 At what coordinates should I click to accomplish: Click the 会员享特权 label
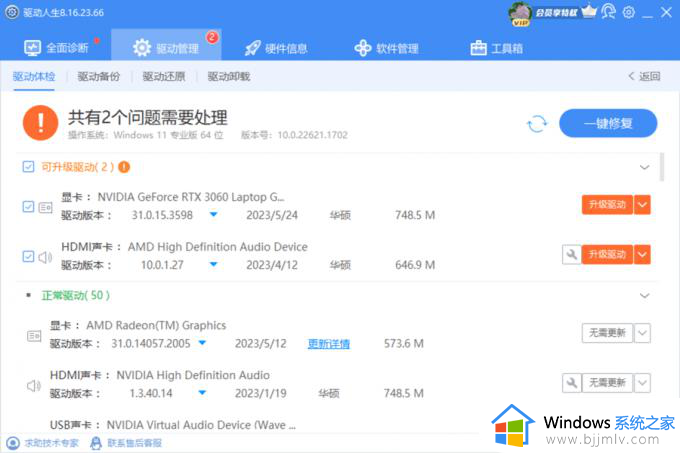pyautogui.click(x=556, y=13)
